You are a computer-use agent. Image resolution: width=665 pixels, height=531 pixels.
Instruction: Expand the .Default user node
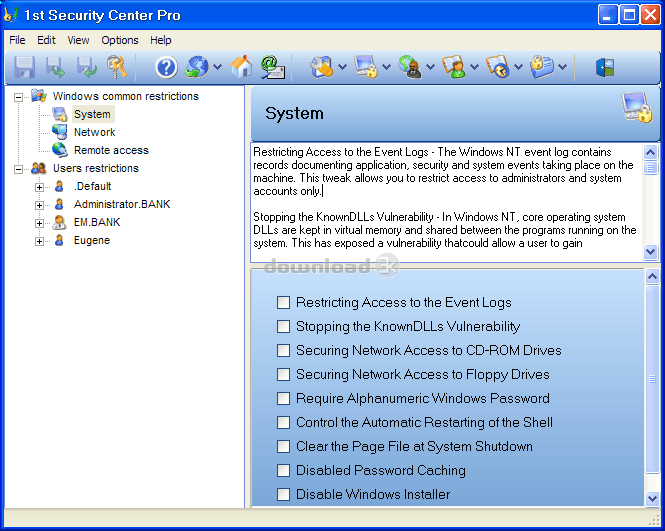click(x=39, y=187)
